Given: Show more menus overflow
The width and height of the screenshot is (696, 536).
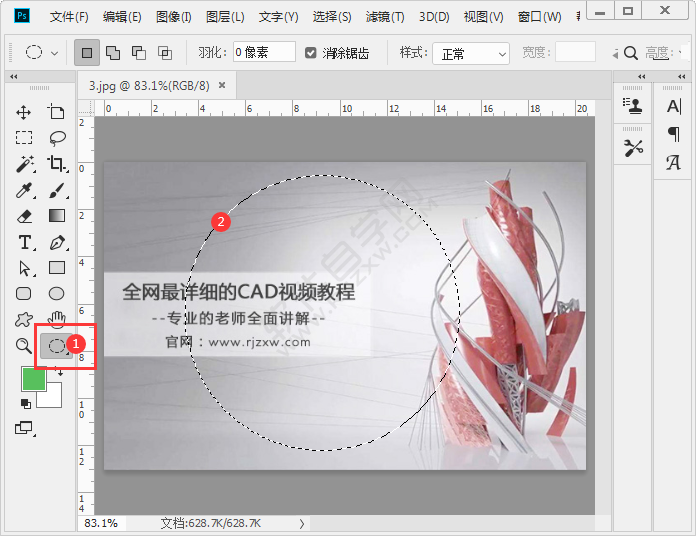Looking at the screenshot, I should (578, 16).
